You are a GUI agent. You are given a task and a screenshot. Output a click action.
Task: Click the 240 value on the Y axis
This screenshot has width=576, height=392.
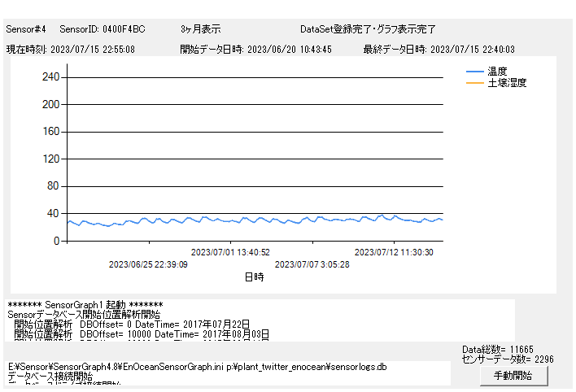[50, 77]
